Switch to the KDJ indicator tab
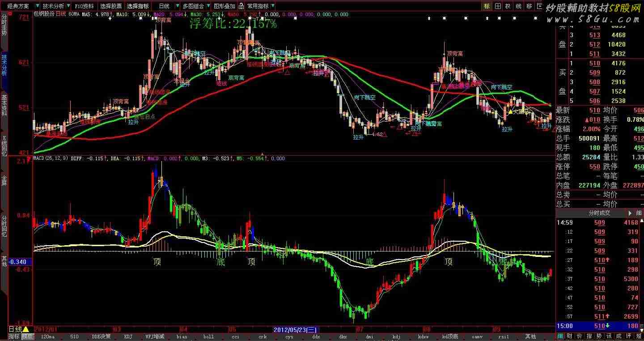 click(x=128, y=337)
